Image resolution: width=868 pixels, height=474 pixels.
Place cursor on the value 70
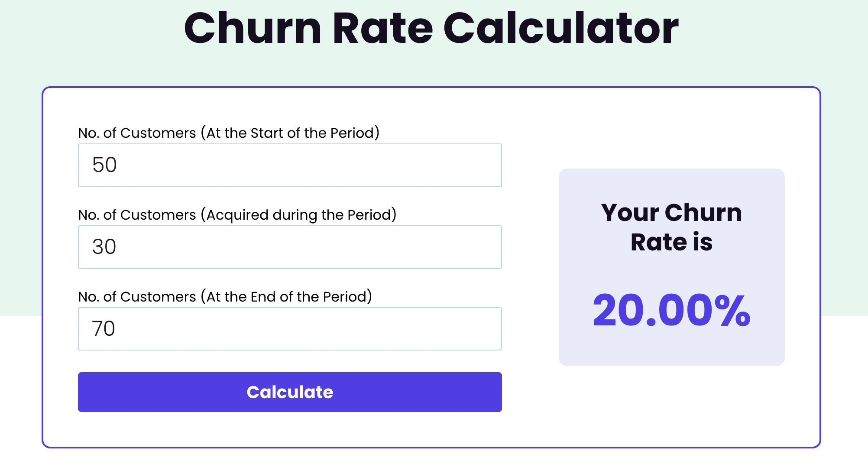click(104, 329)
